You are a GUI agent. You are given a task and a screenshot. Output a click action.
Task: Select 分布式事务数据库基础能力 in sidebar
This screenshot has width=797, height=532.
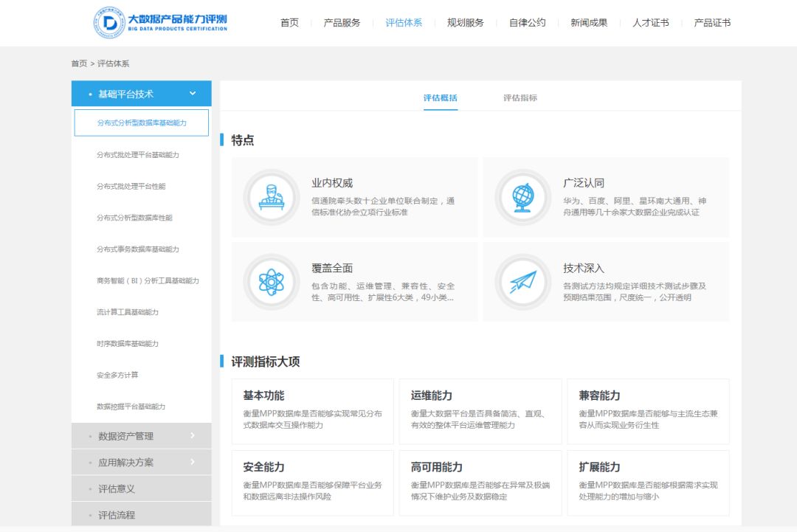point(138,249)
